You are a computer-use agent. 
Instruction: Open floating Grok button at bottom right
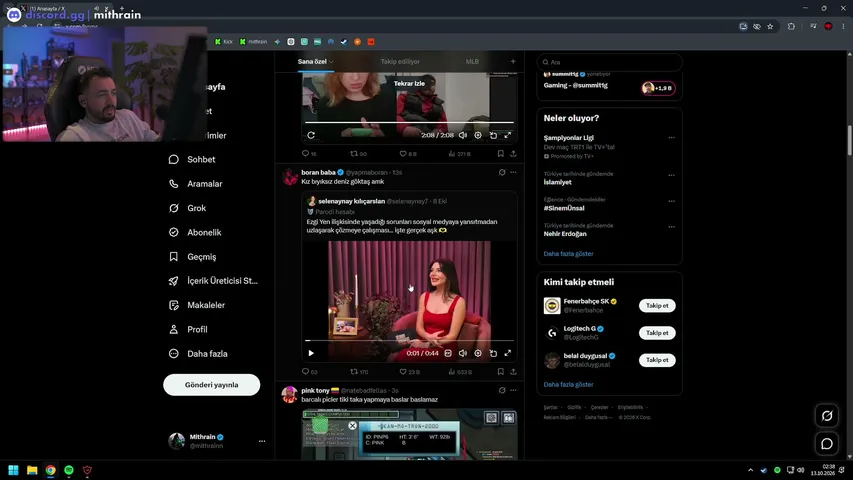point(827,416)
